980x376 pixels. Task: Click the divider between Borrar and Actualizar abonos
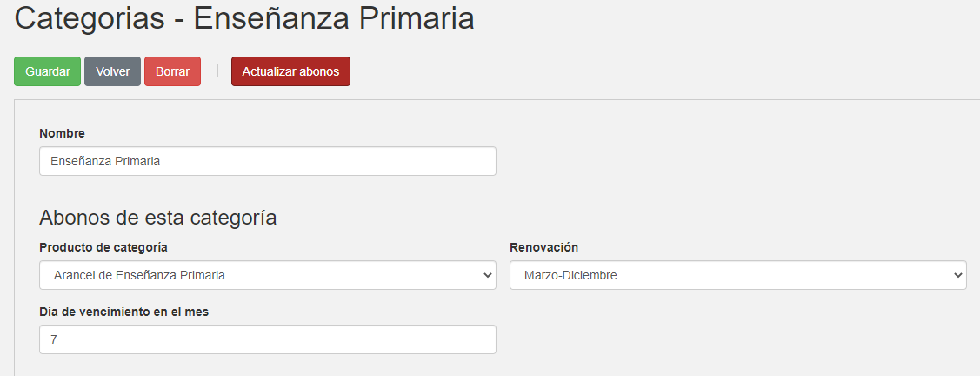[217, 71]
